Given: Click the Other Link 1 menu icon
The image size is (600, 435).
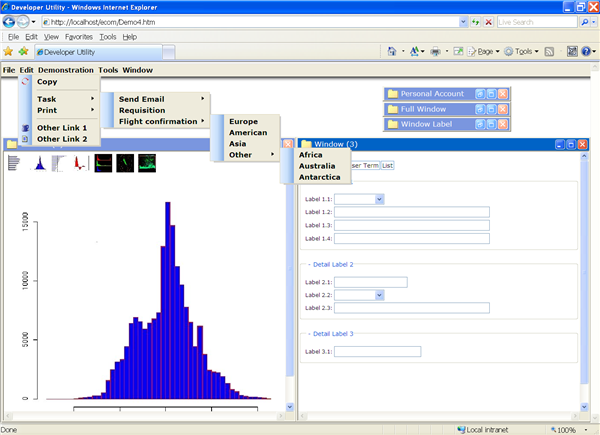Looking at the screenshot, I should click(25, 128).
